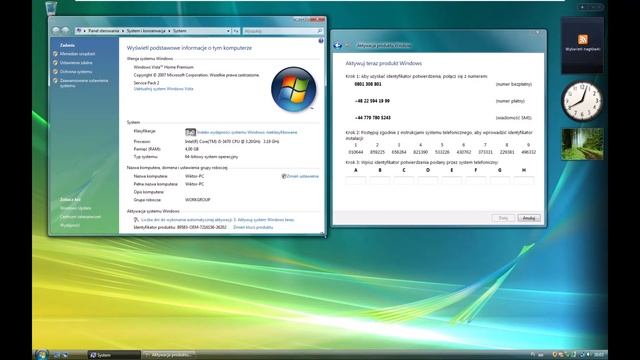Click the analog clock gadget
This screenshot has width=640, height=360.
[582, 101]
